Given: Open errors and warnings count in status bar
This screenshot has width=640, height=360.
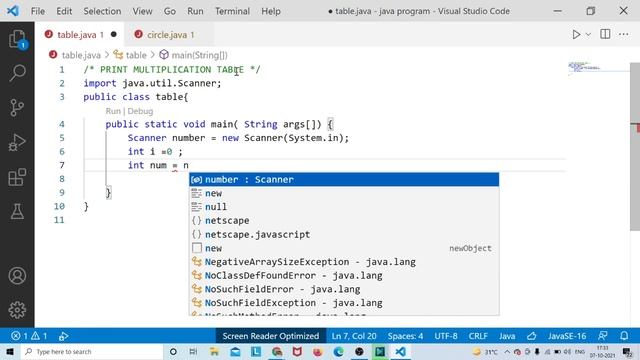Looking at the screenshot, I should click(x=29, y=336).
